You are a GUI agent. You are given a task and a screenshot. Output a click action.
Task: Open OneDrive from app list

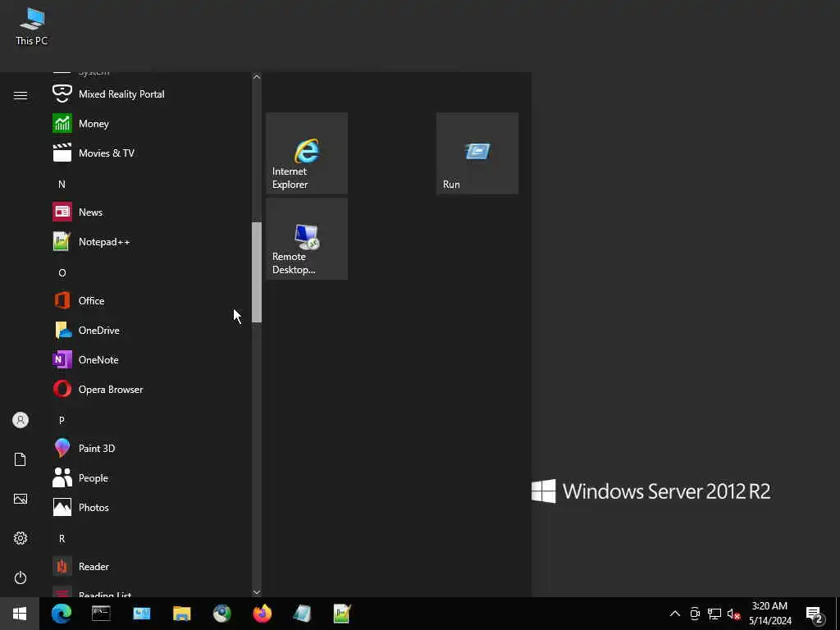click(150, 330)
